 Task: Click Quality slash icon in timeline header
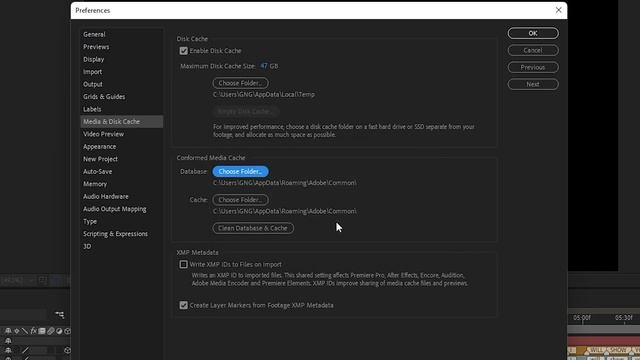coord(25,331)
